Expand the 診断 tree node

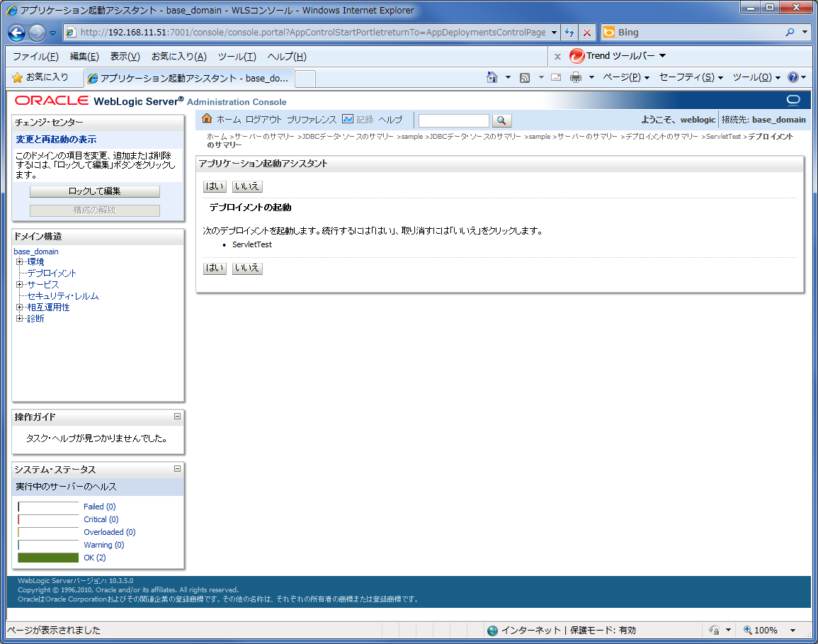[19, 318]
